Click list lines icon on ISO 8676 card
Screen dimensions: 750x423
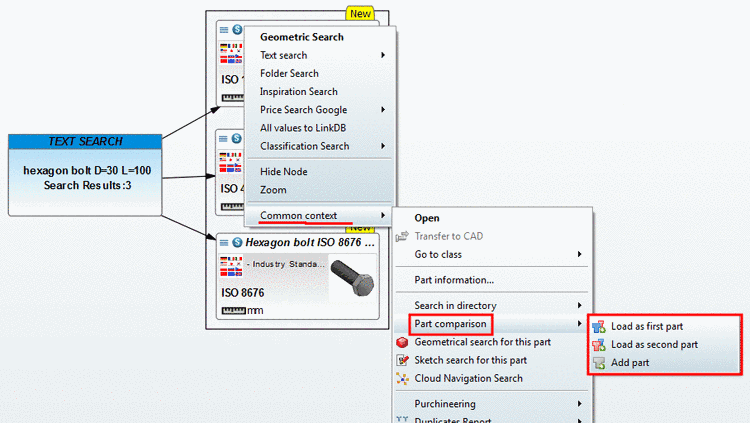[x=224, y=243]
